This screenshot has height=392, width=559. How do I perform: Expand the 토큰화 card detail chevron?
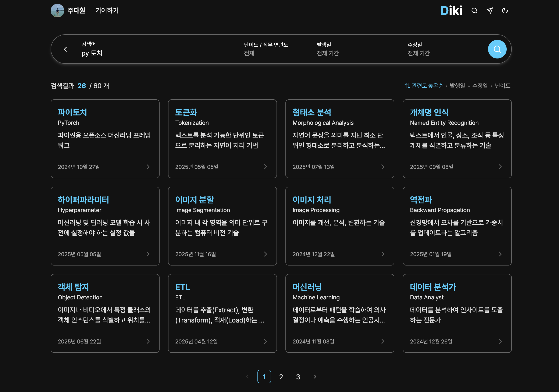[x=265, y=167]
